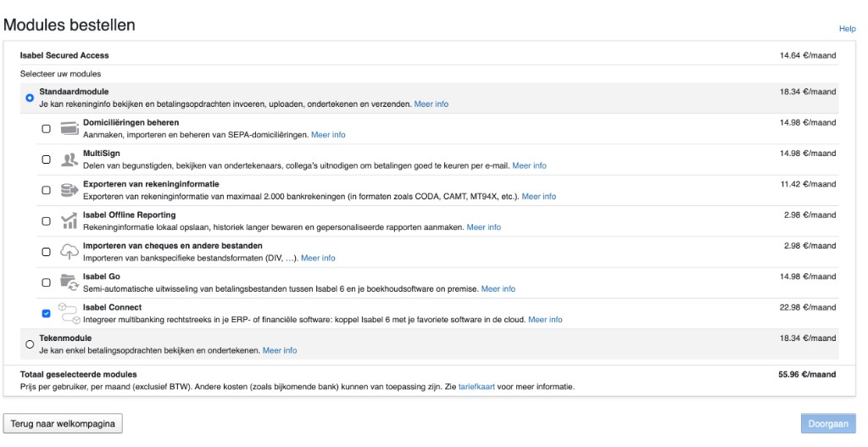
Task: Tick the Domiciliëringen beheren checkbox
Action: 46,129
